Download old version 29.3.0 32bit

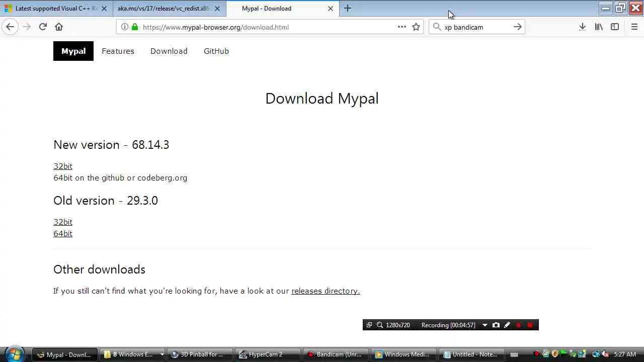[x=63, y=222]
